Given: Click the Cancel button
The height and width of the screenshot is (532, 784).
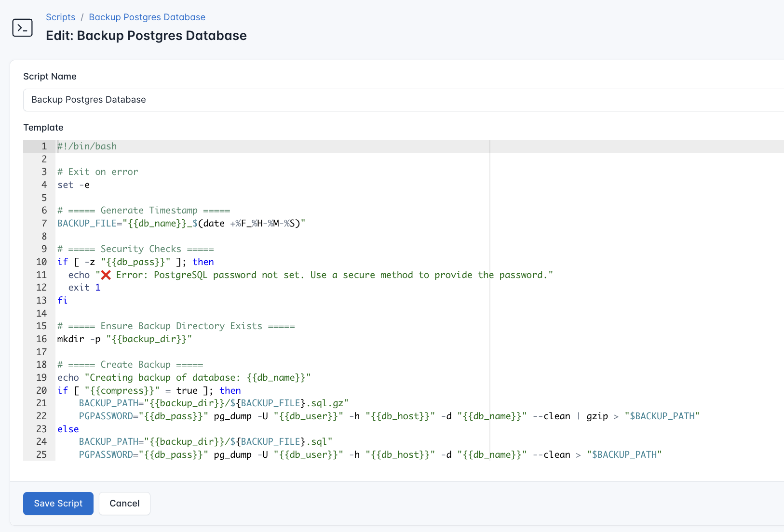Looking at the screenshot, I should tap(124, 503).
